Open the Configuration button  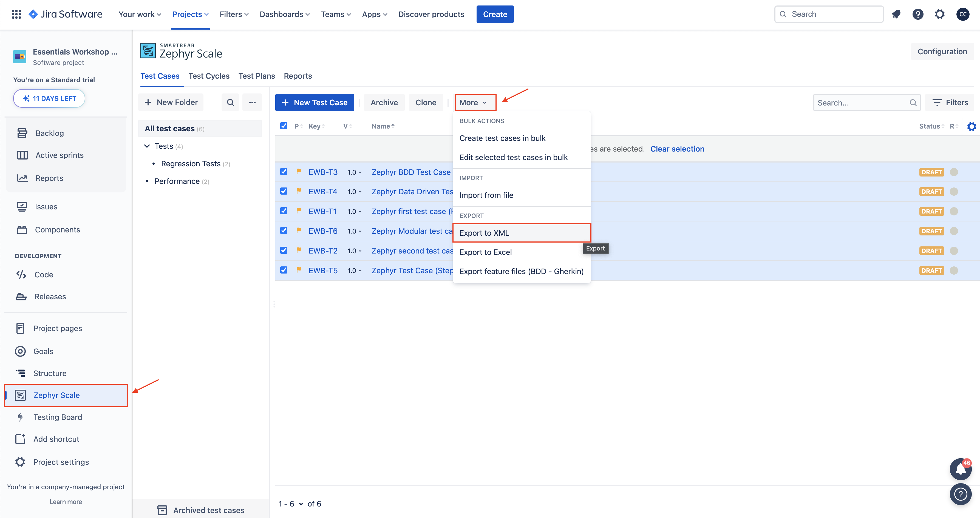point(942,52)
